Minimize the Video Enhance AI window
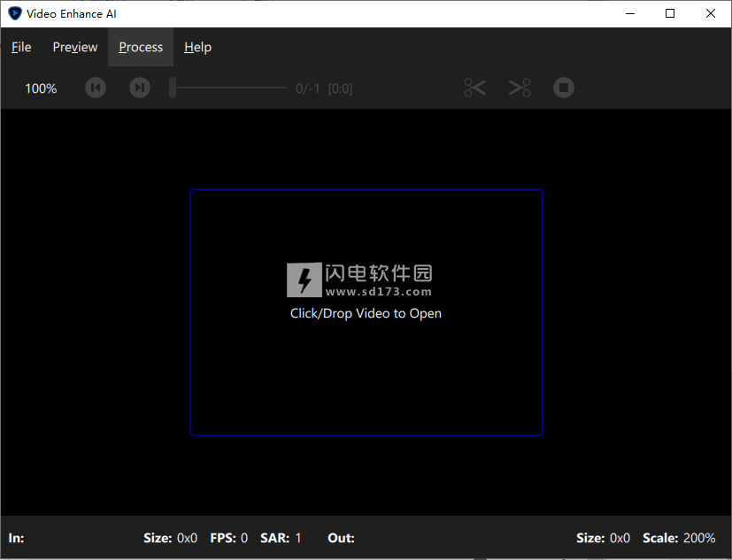Image resolution: width=732 pixels, height=560 pixels. coord(630,13)
